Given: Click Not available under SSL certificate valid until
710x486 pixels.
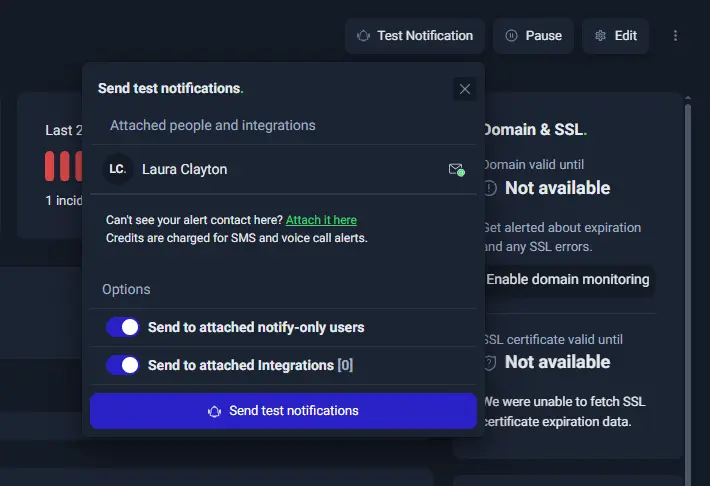Looking at the screenshot, I should point(557,362).
